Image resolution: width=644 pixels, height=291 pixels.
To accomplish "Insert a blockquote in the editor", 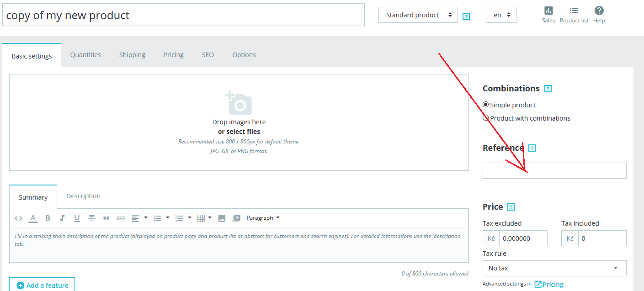I will [x=106, y=218].
